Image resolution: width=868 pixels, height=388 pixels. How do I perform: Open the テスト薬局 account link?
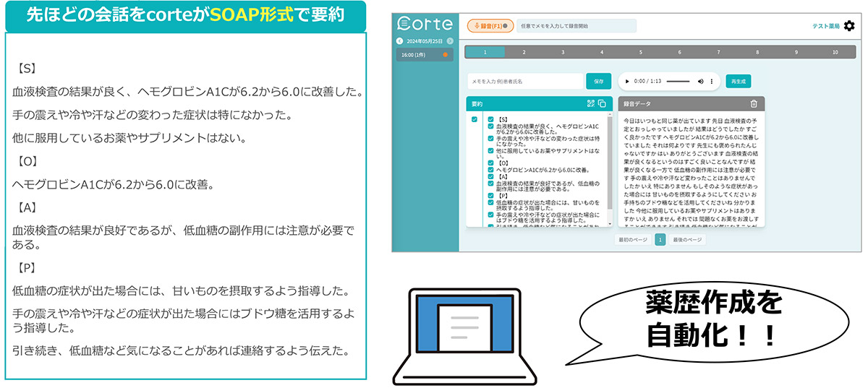pyautogui.click(x=825, y=26)
